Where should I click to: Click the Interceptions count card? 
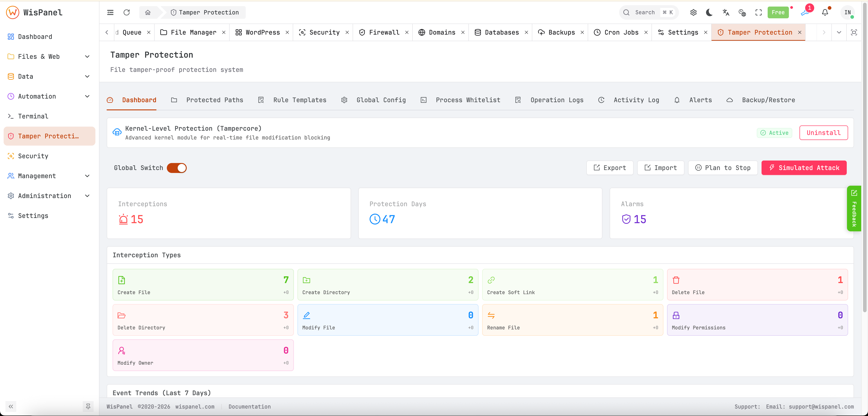(229, 213)
